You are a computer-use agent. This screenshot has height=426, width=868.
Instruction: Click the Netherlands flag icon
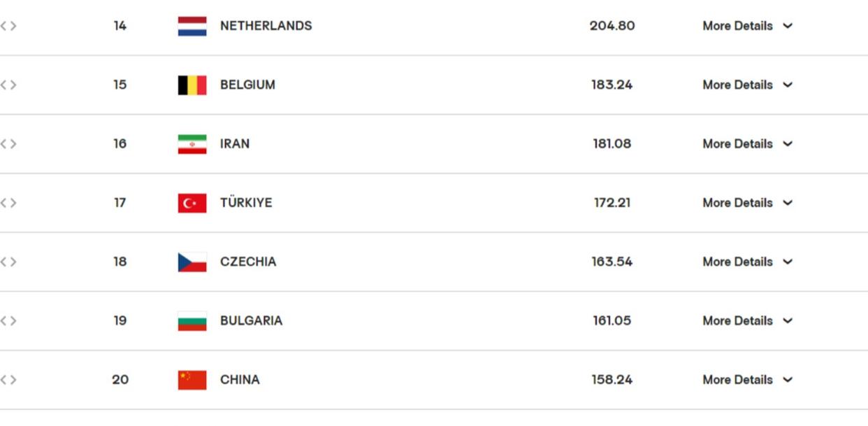coord(192,26)
